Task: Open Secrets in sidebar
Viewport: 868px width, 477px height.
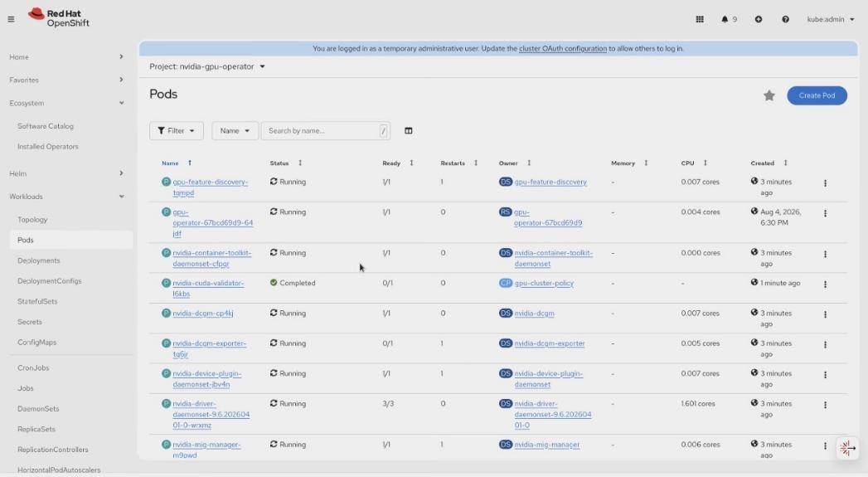Action: (x=29, y=322)
